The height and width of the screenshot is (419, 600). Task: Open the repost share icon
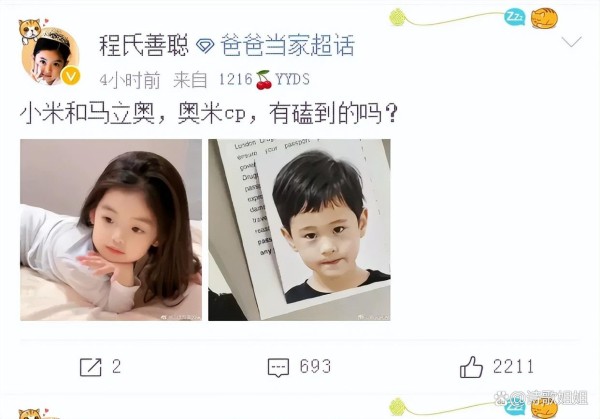pyautogui.click(x=91, y=367)
